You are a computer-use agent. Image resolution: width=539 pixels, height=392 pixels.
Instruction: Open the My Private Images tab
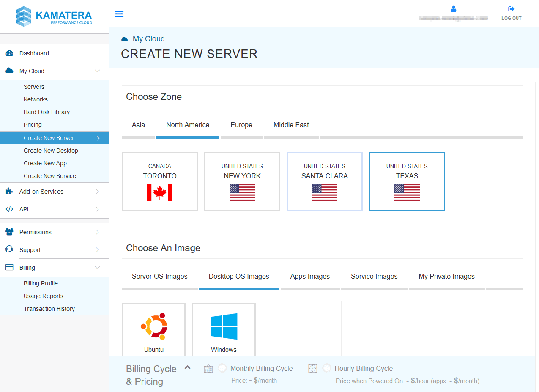pos(447,277)
